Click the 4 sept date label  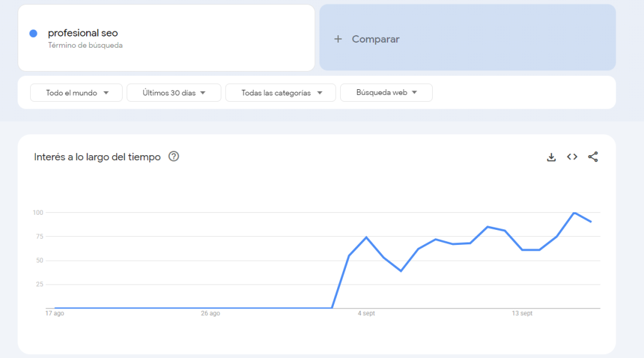tap(365, 313)
